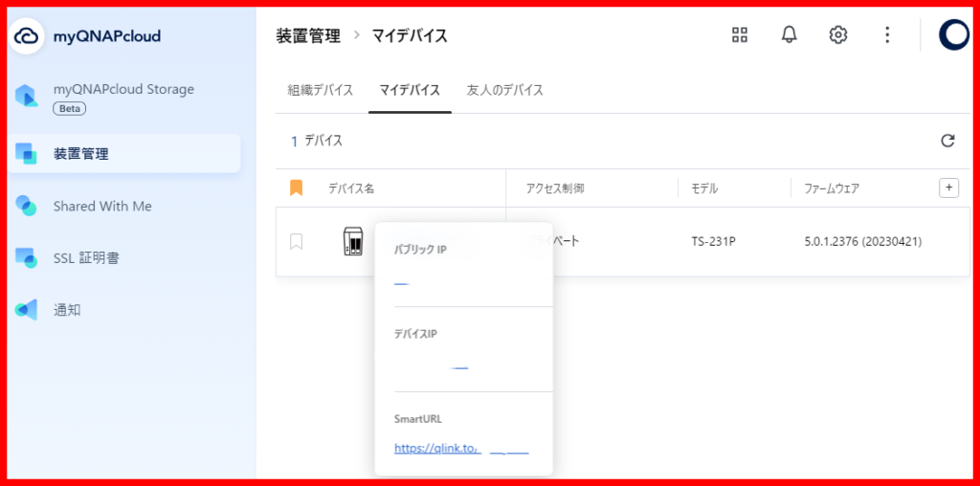The height and width of the screenshot is (486, 980).
Task: Select 装置管理 in the sidebar
Action: tap(123, 154)
